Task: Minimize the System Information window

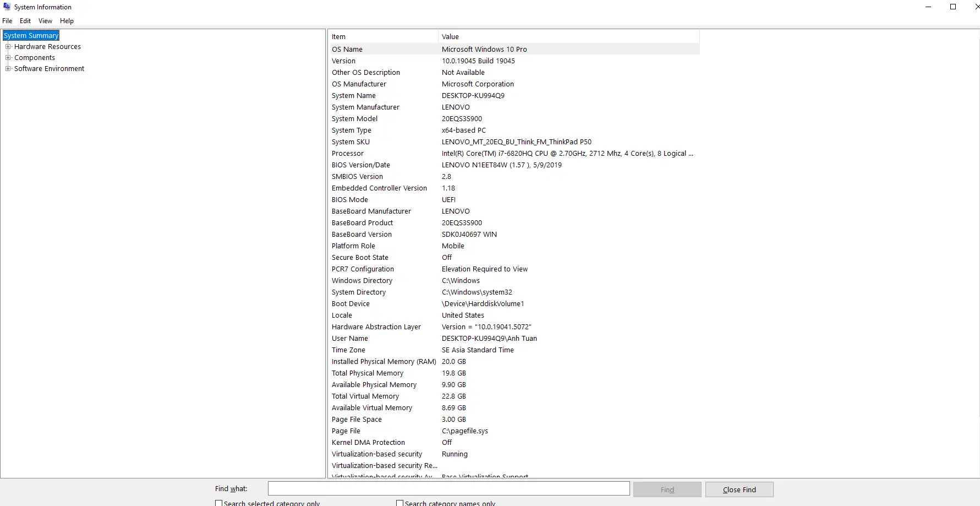Action: [x=928, y=7]
